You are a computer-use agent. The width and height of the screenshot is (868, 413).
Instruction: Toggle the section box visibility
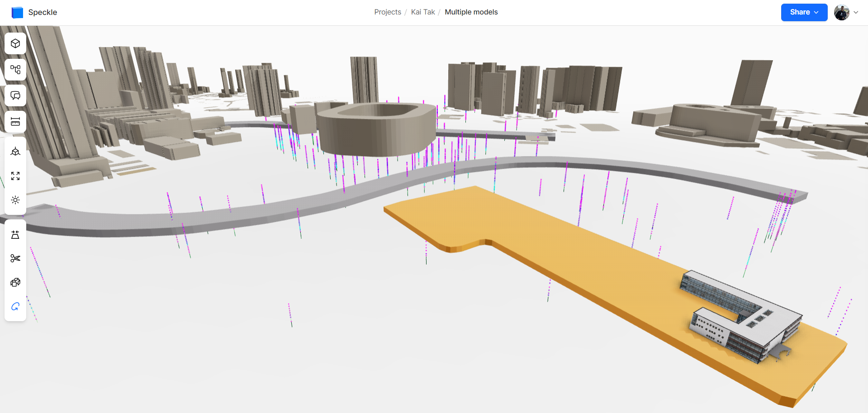[x=15, y=258]
